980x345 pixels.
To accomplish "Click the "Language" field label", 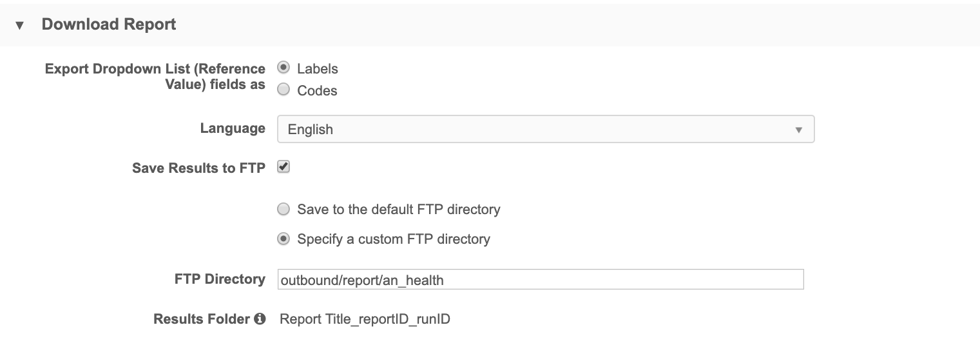I will pos(233,128).
